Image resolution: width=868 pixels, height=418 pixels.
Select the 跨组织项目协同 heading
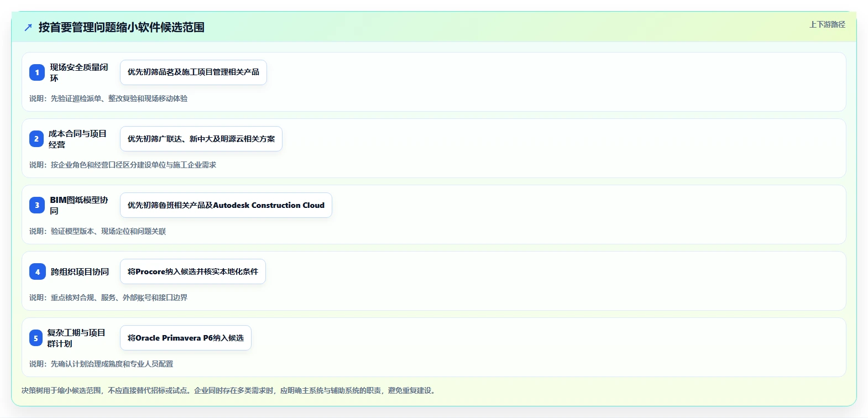[x=80, y=271]
